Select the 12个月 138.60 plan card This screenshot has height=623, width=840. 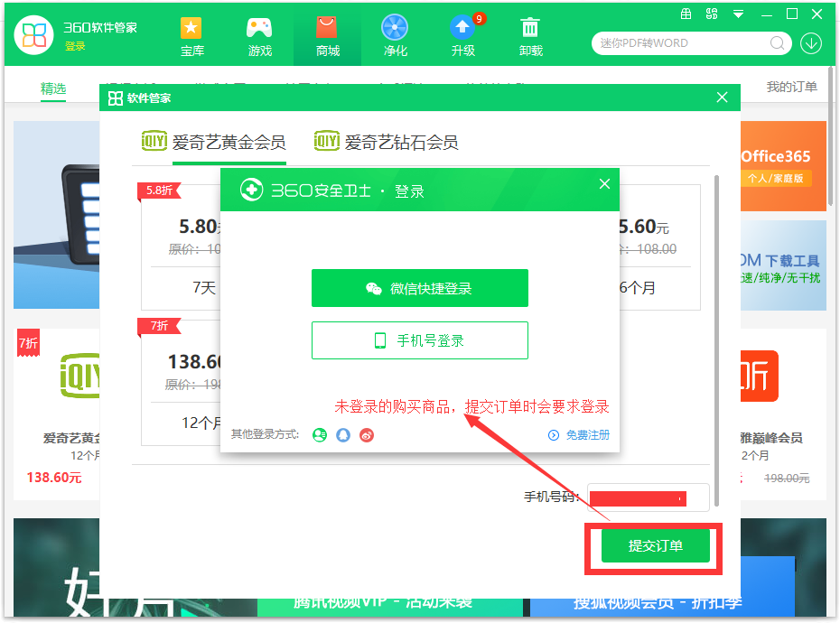[181, 383]
